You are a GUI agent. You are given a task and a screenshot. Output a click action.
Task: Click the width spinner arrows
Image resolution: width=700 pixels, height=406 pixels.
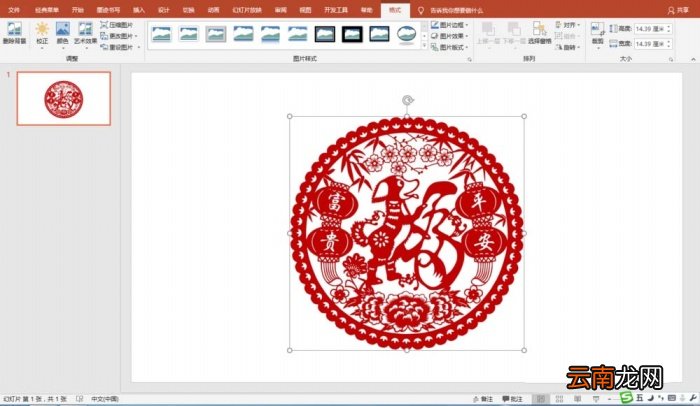(x=669, y=44)
